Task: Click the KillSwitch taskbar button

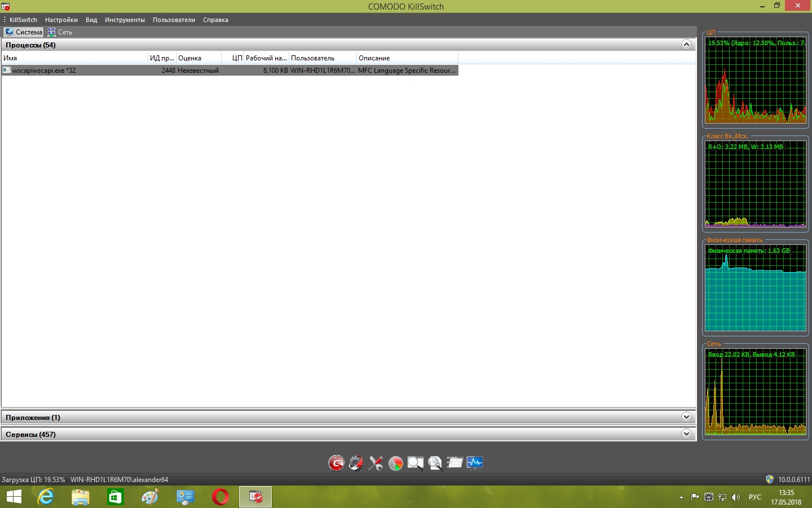Action: click(x=255, y=497)
